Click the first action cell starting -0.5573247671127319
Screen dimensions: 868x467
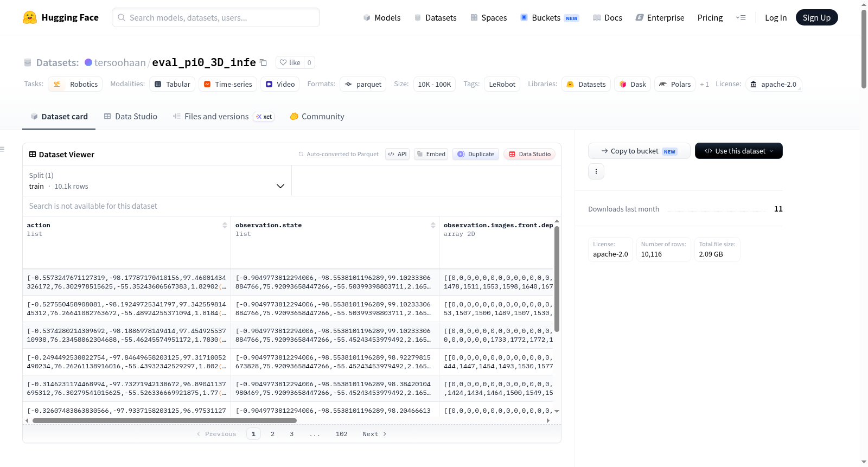[126, 282]
